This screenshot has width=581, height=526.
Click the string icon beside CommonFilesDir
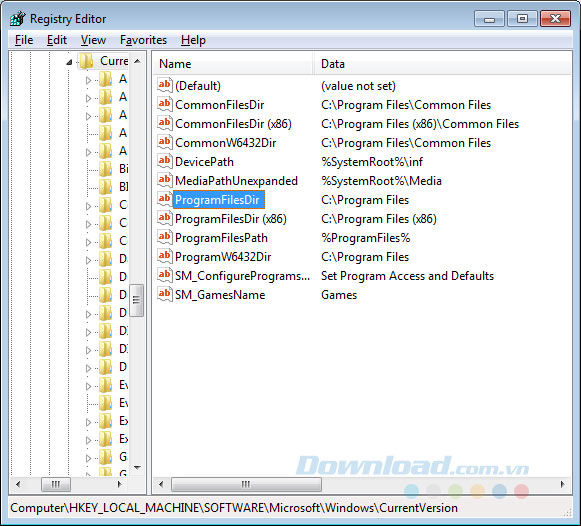point(165,104)
